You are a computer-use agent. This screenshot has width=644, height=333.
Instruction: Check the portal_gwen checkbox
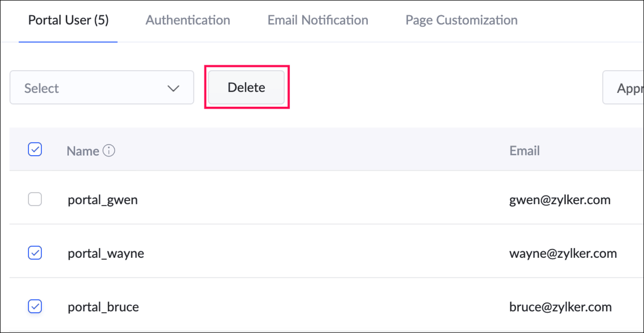[x=35, y=199]
